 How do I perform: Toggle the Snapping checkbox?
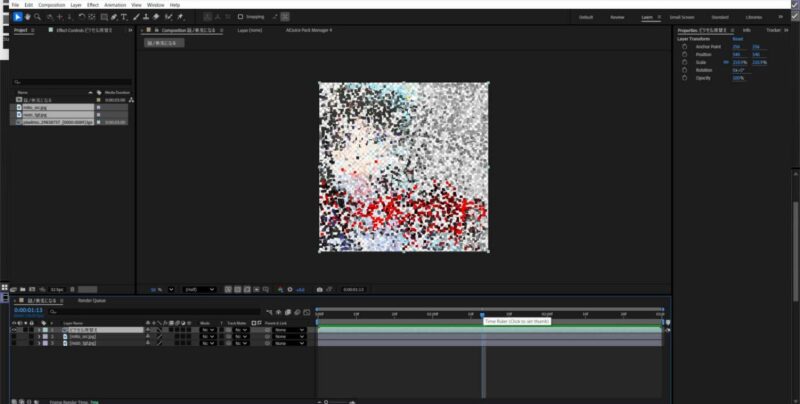pyautogui.click(x=240, y=17)
